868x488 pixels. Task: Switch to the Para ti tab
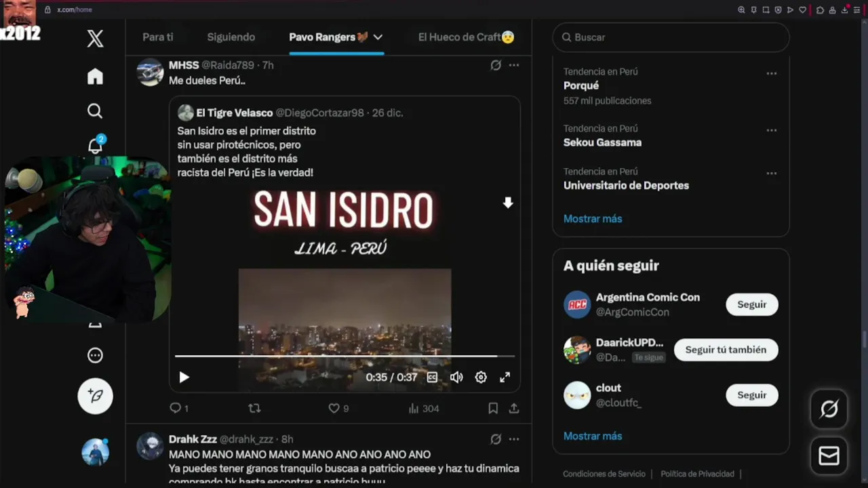click(158, 37)
